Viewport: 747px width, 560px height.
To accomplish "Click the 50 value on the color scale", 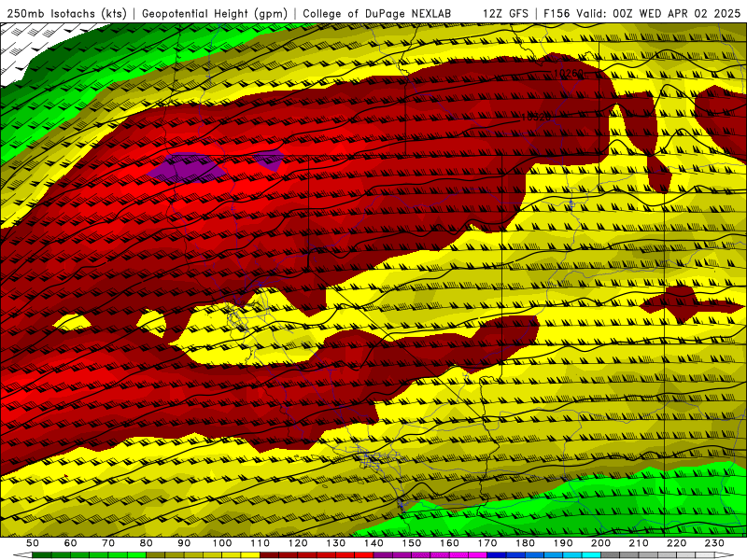I will pyautogui.click(x=33, y=543).
